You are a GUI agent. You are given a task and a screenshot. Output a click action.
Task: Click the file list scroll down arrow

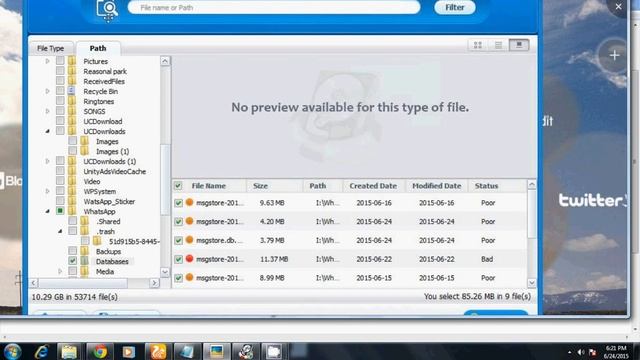click(531, 282)
